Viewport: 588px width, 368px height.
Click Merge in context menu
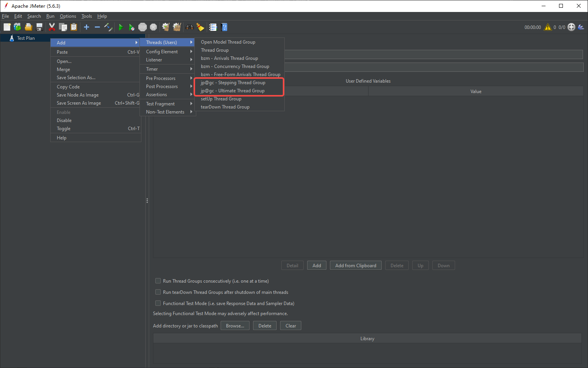click(95, 70)
